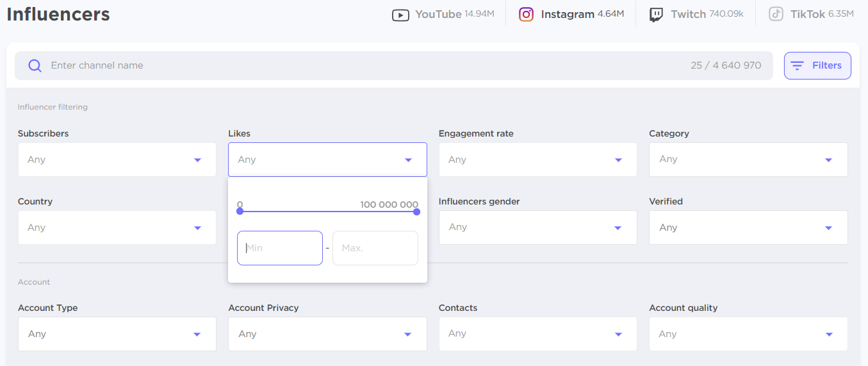868x366 pixels.
Task: Click the Likes slider minimum handle
Action: (x=240, y=212)
